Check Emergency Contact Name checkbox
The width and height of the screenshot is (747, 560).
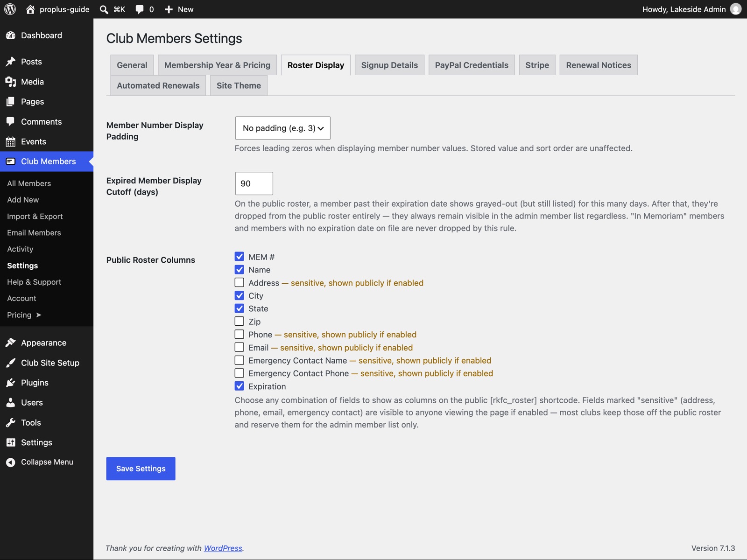tap(240, 360)
